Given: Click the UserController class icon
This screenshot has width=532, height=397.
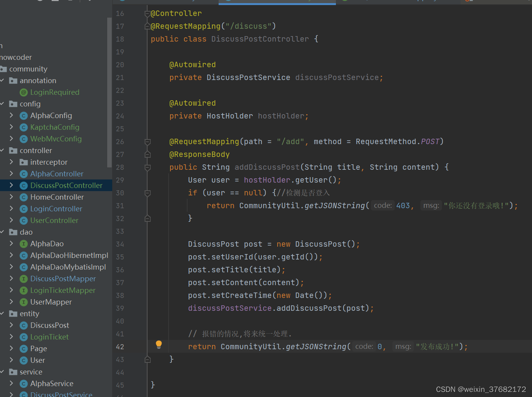Looking at the screenshot, I should point(24,221).
